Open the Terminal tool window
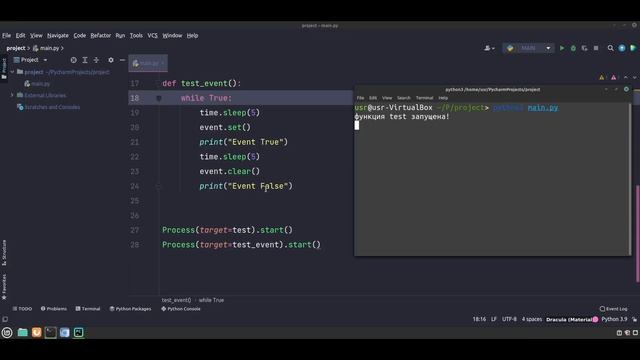 [88, 309]
